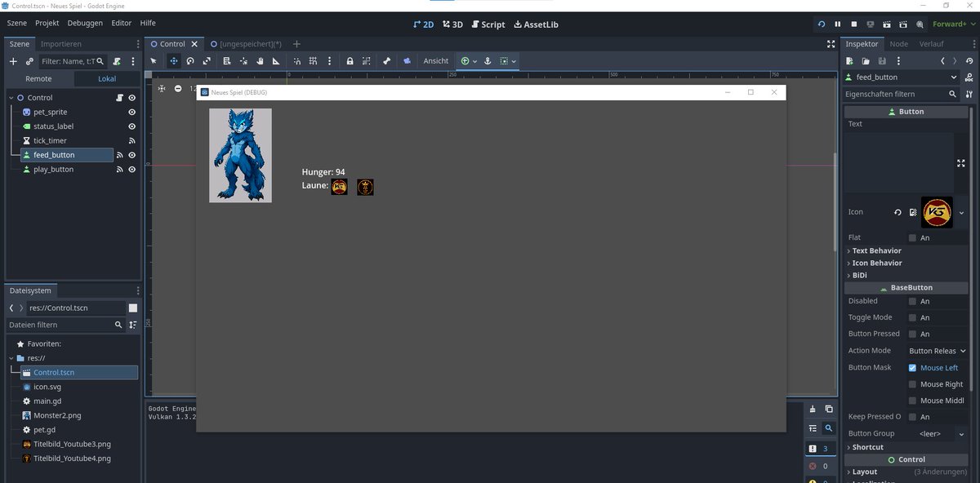Activate the Select mode arrow tool
The width and height of the screenshot is (980, 483).
pos(154,61)
